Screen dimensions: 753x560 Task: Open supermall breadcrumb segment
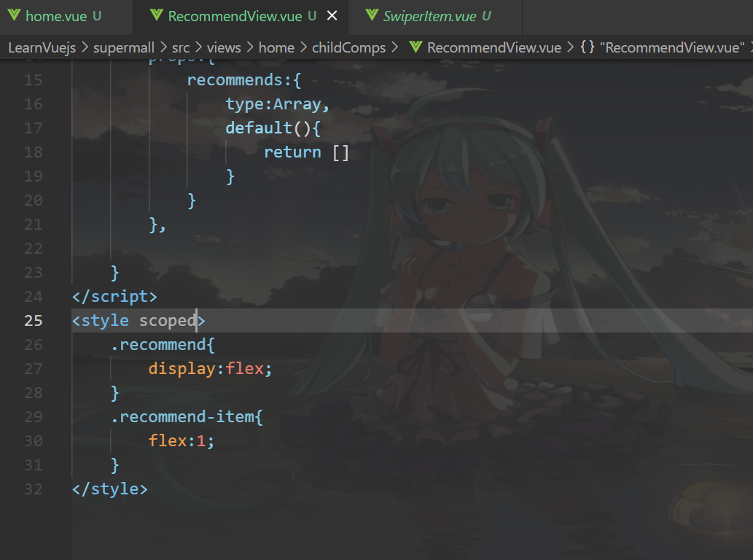(123, 47)
